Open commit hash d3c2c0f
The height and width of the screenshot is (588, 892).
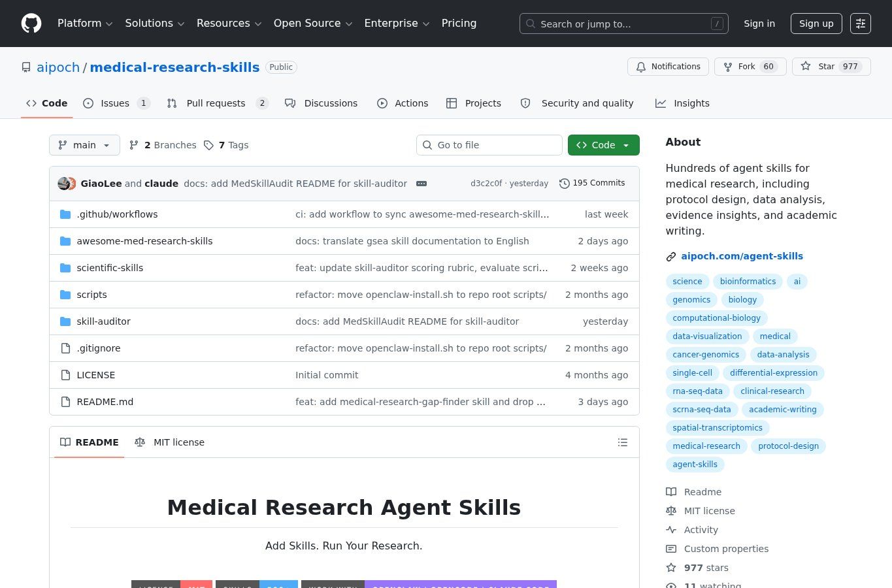click(x=486, y=184)
